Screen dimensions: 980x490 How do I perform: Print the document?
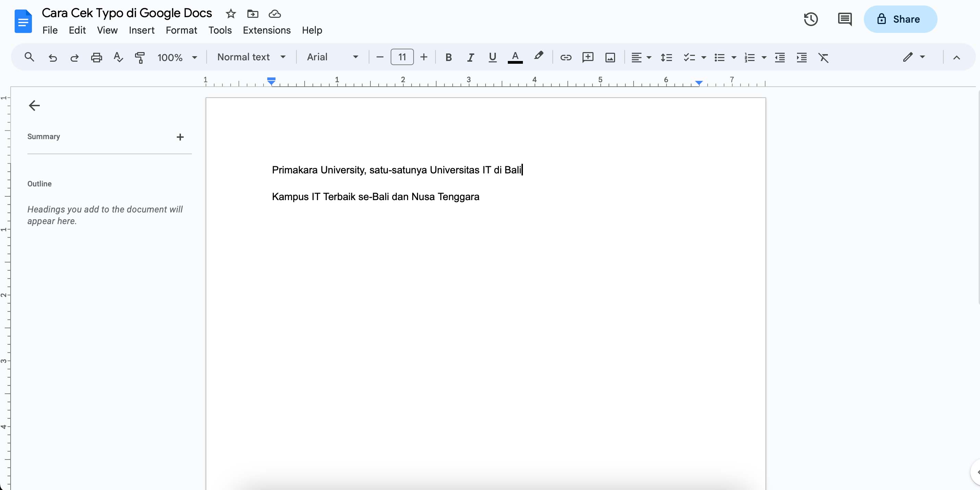(x=97, y=58)
